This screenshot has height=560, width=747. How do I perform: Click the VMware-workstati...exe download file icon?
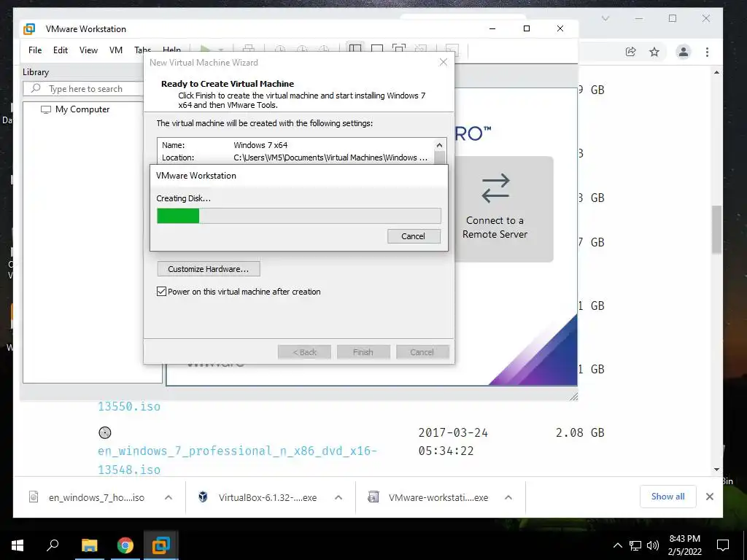coord(373,497)
